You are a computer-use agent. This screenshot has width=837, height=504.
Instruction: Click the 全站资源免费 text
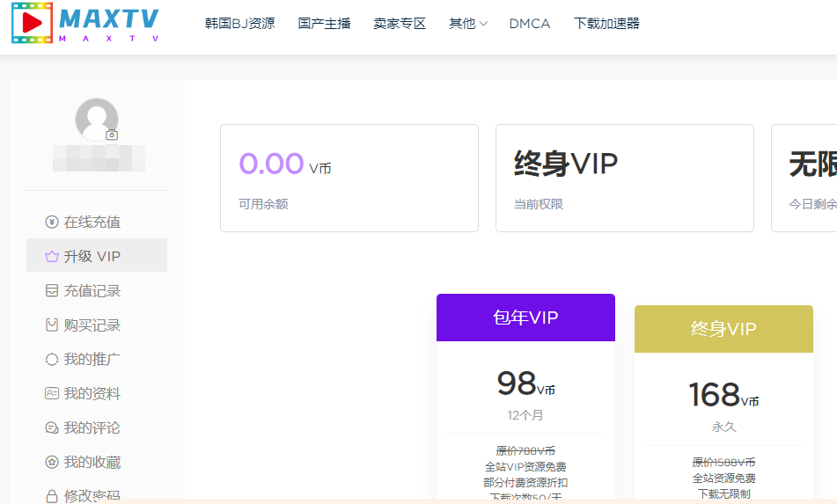tap(723, 478)
